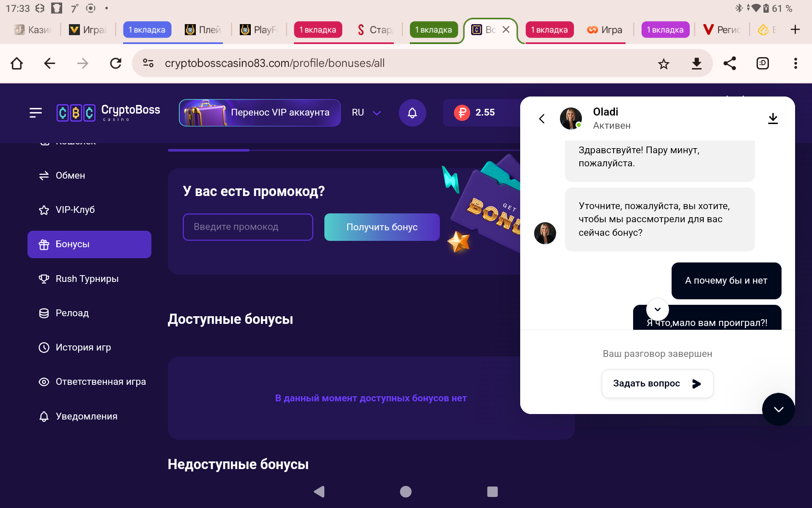Click the notifications bell icon
This screenshot has height=508, width=812.
point(412,113)
